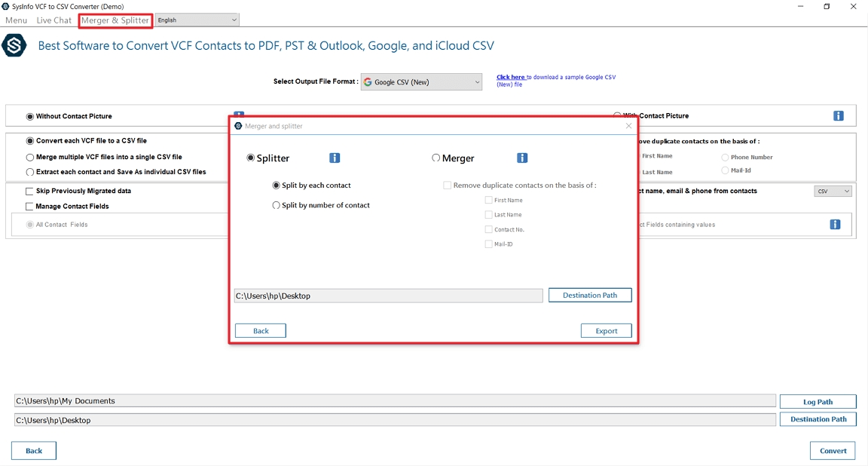Click the Merger and splitter dialog title icon
Screen dimensions: 868x466
239,126
